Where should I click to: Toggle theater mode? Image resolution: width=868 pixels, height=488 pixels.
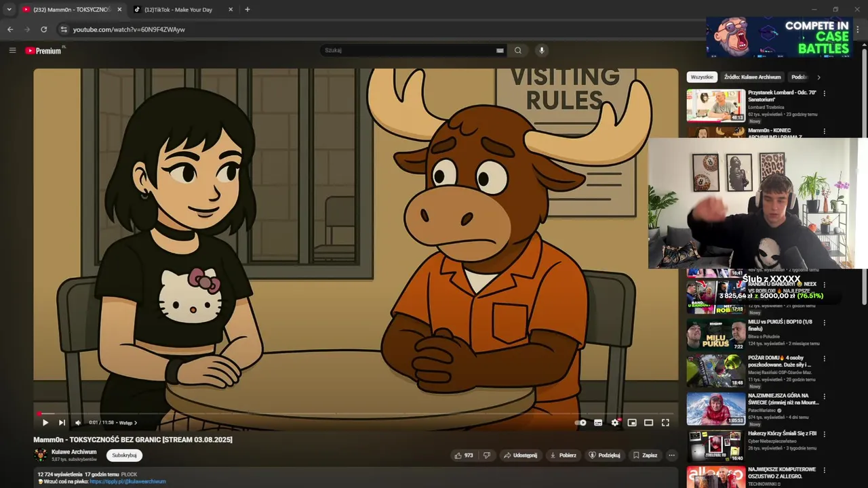648,422
